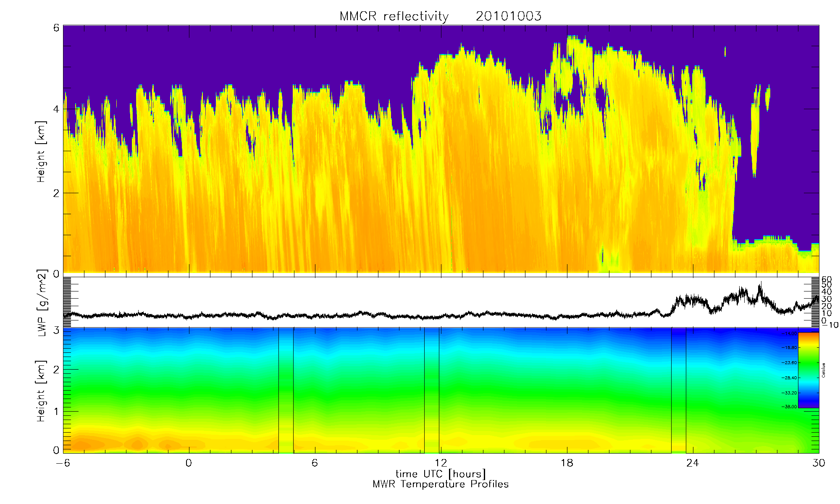Click the top panel Height [km] label

tap(41, 152)
